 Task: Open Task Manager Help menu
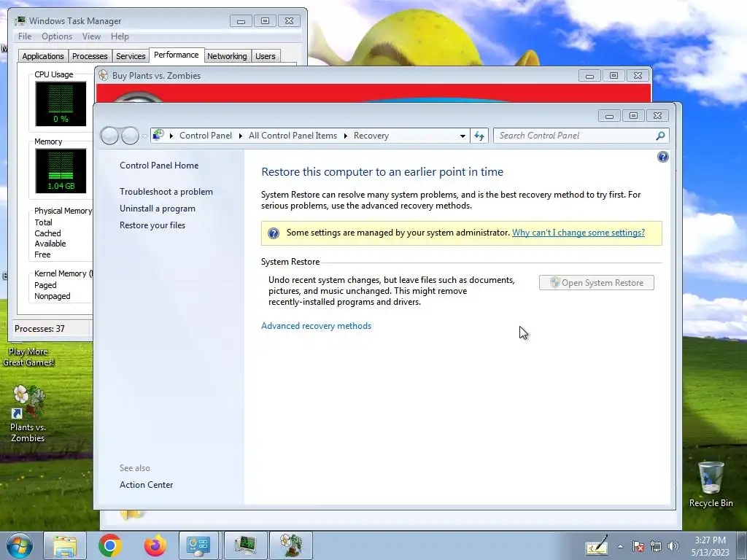click(120, 36)
